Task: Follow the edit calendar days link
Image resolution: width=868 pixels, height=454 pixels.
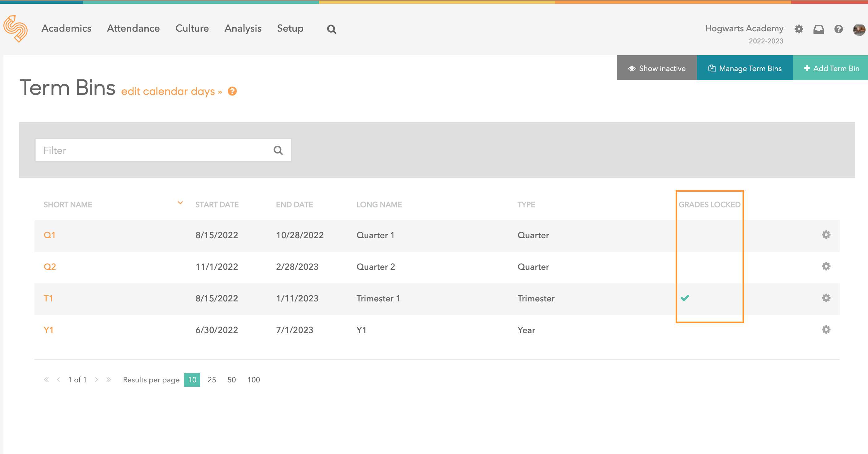Action: click(x=172, y=91)
